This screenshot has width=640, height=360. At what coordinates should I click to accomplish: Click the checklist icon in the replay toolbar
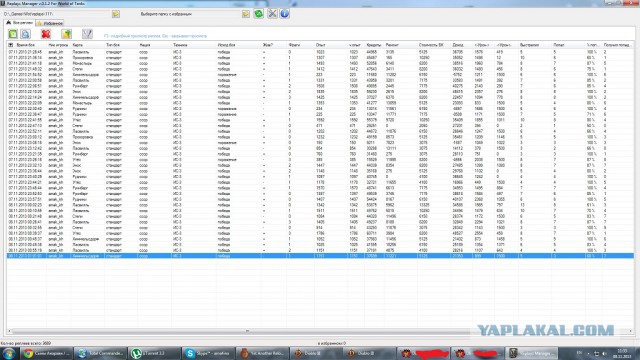tap(87, 34)
